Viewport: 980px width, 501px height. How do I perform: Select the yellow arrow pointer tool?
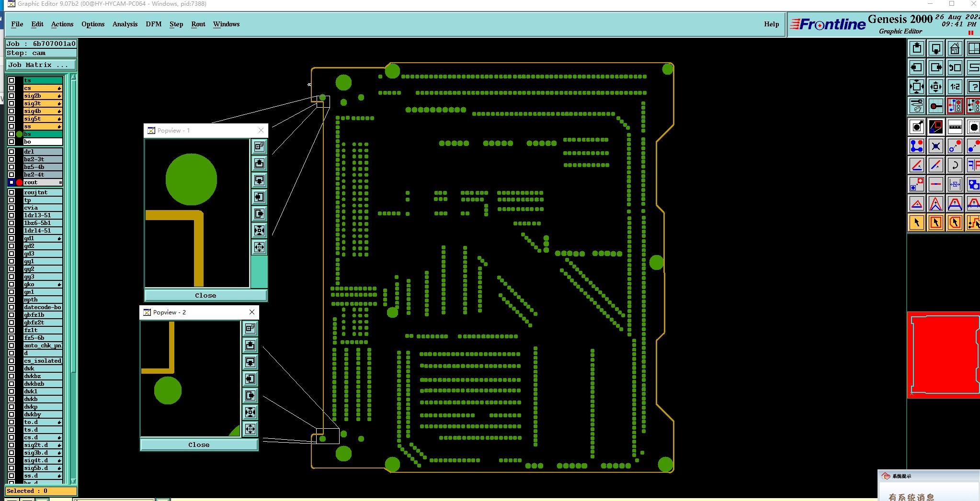click(917, 223)
